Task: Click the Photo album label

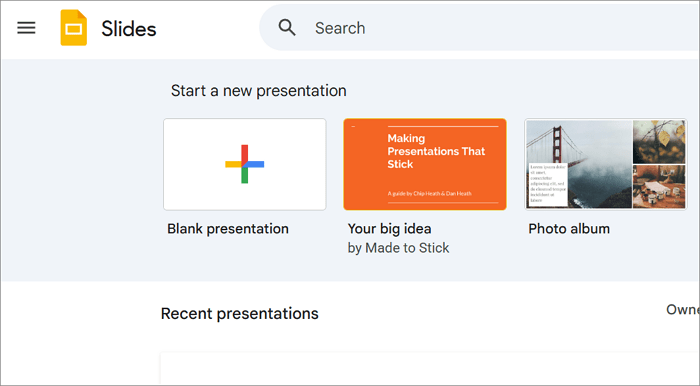Action: coord(569,229)
